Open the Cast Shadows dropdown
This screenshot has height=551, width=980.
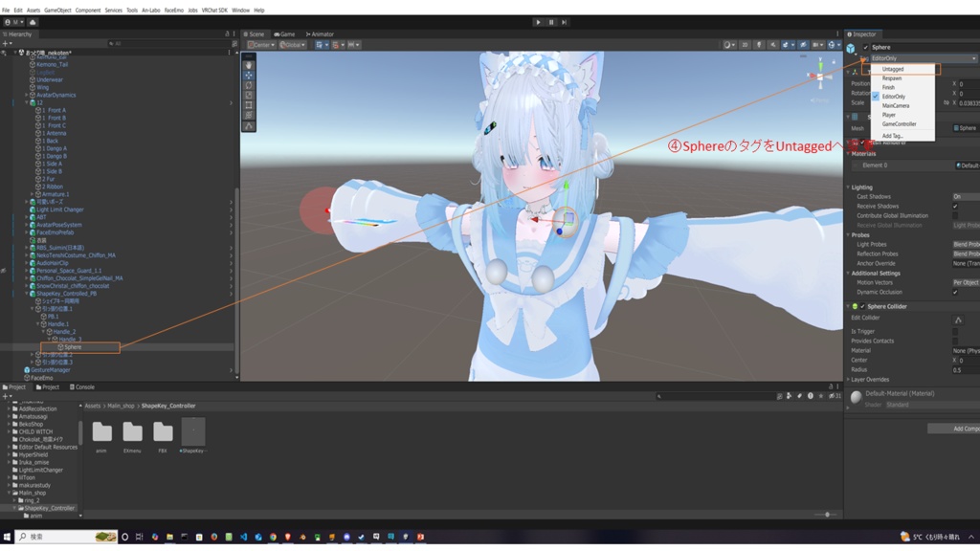(966, 197)
